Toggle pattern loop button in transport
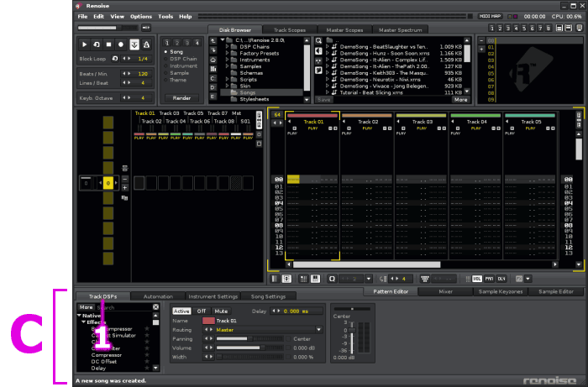This screenshot has height=387, width=588. point(97,44)
